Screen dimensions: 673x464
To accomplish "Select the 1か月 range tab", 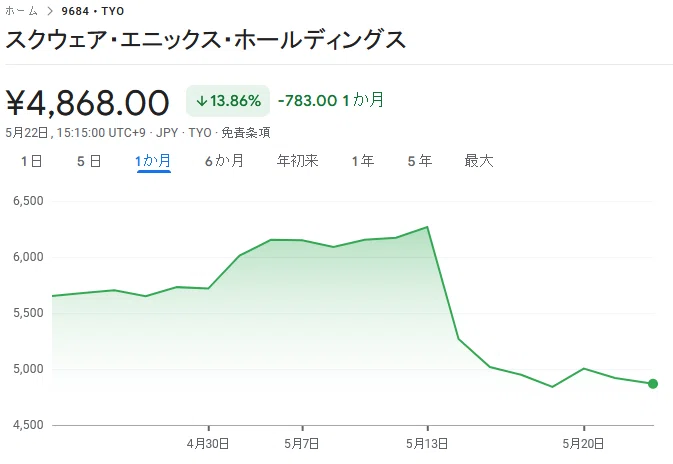I will point(153,161).
